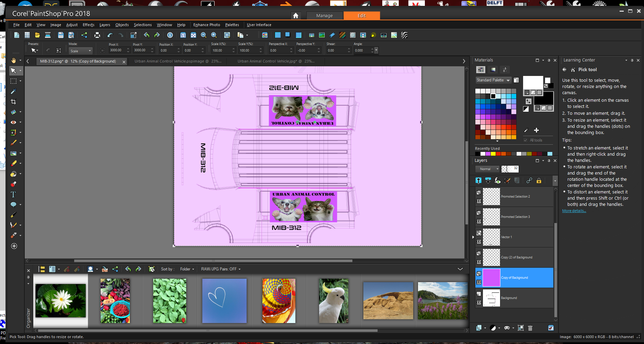644x344 pixels.
Task: Toggle visibility of Background layer
Action: click(479, 303)
